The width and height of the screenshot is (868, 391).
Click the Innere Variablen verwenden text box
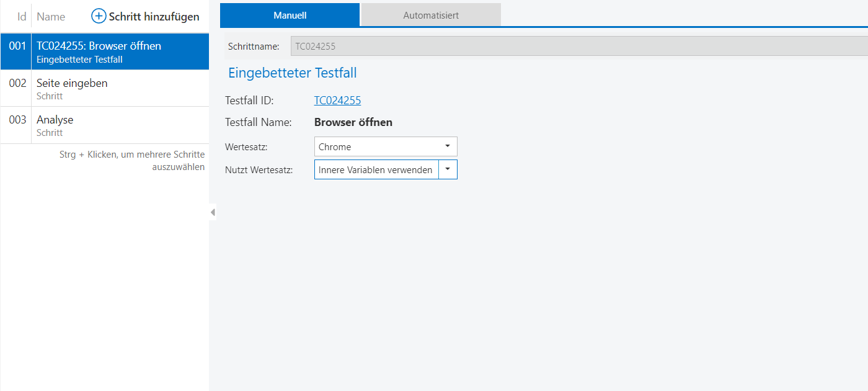(376, 170)
